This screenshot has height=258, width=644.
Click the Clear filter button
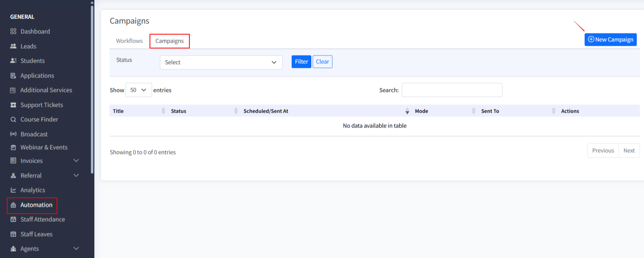pos(322,62)
